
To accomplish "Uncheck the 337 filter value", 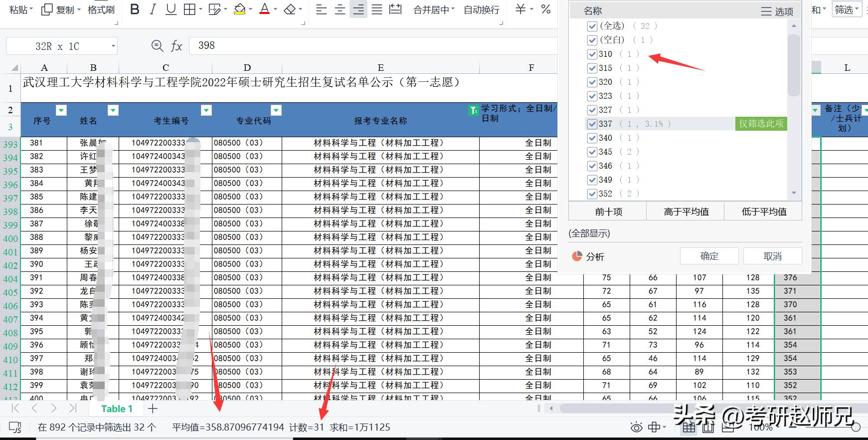I will coord(592,124).
